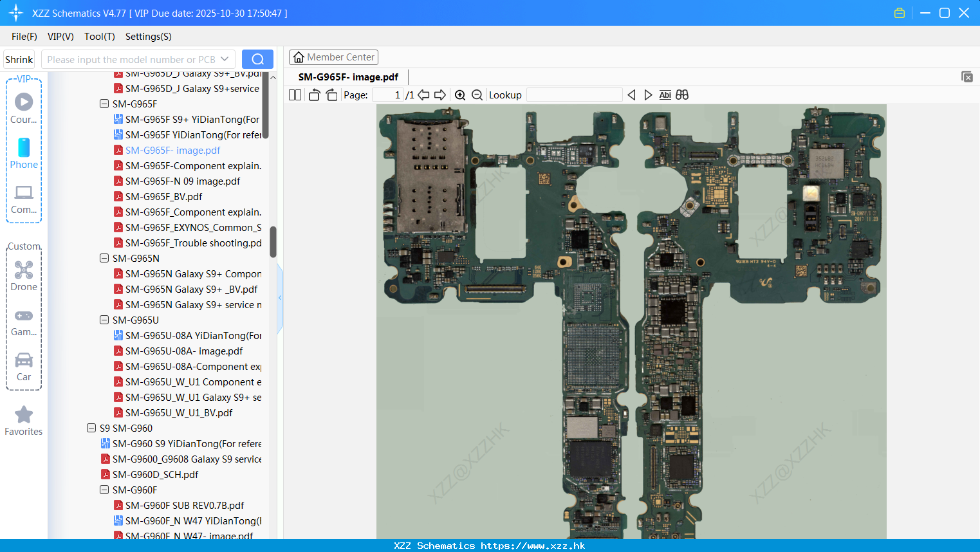980x552 pixels.
Task: Open the Drone category
Action: (24, 276)
